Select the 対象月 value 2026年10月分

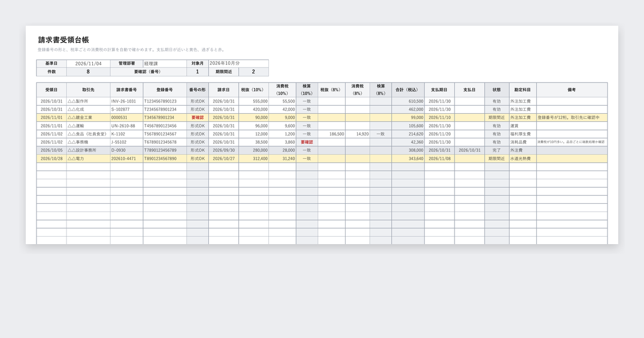238,63
